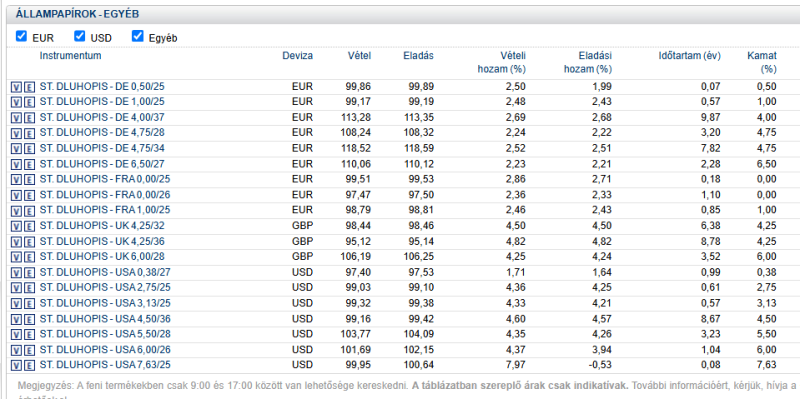
Task: Click sell yield -0,53 in USA 7,63/25 row
Action: click(600, 365)
